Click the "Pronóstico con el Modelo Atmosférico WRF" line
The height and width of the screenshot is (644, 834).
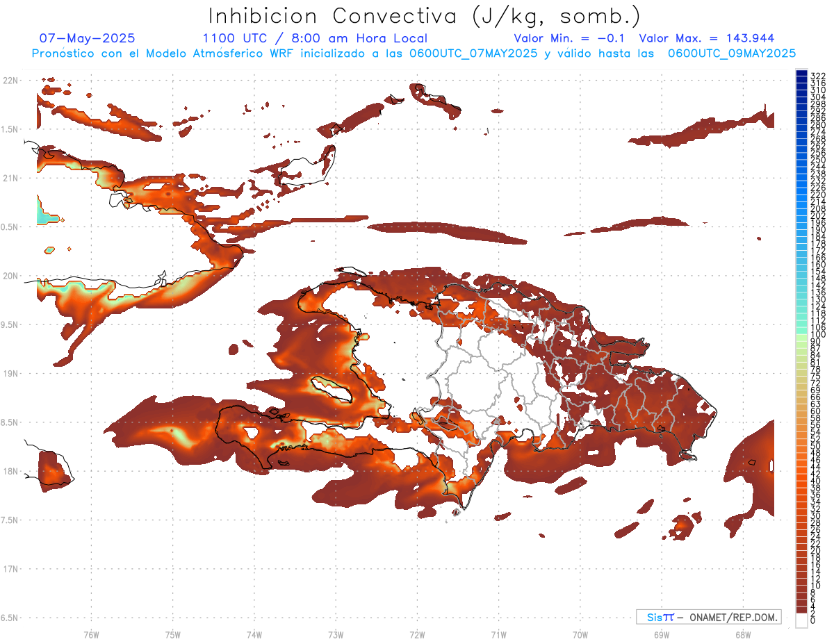tap(414, 53)
